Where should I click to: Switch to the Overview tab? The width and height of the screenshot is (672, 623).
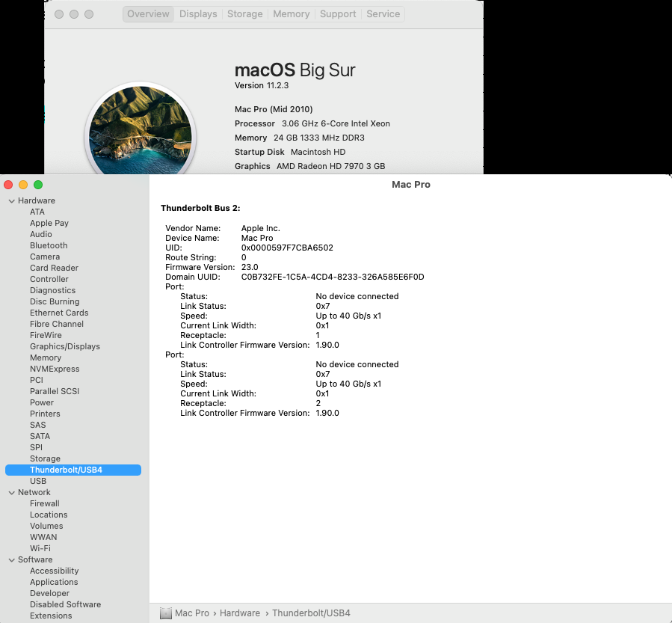click(x=148, y=14)
